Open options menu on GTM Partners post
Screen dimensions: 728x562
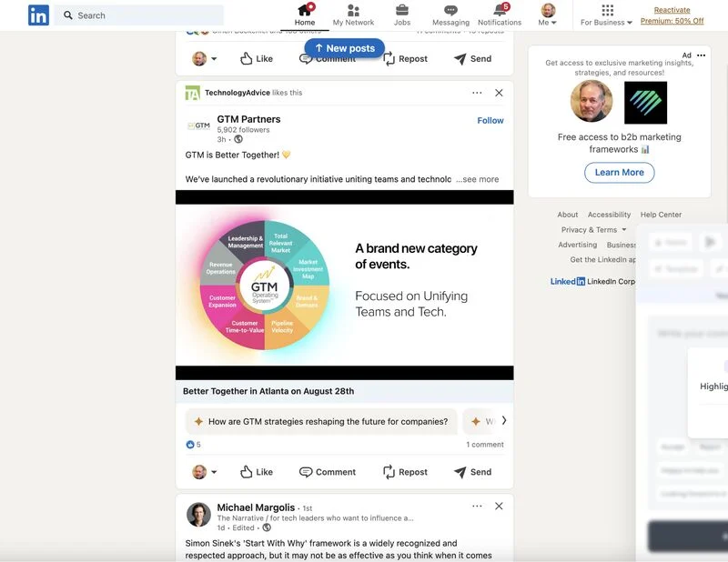(x=477, y=93)
